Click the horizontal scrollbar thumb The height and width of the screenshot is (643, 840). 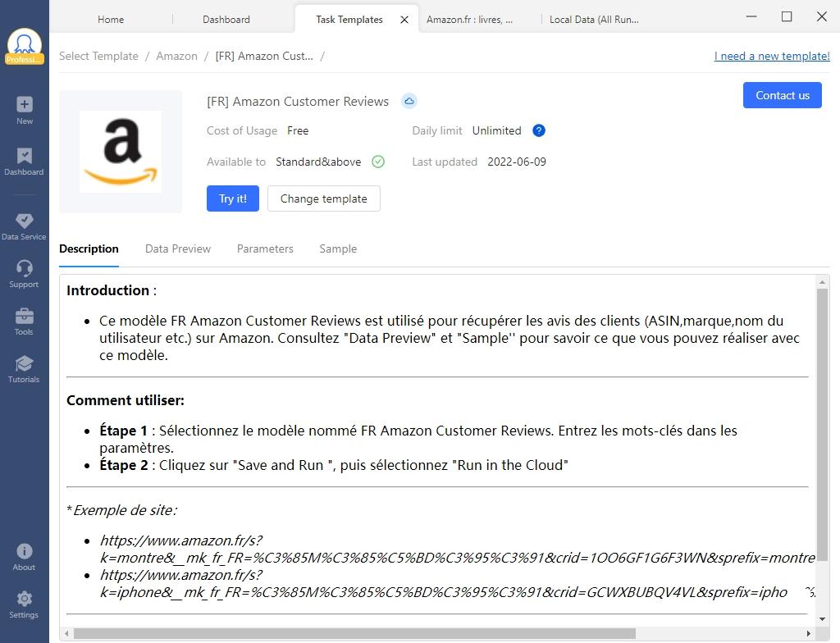coord(354,633)
